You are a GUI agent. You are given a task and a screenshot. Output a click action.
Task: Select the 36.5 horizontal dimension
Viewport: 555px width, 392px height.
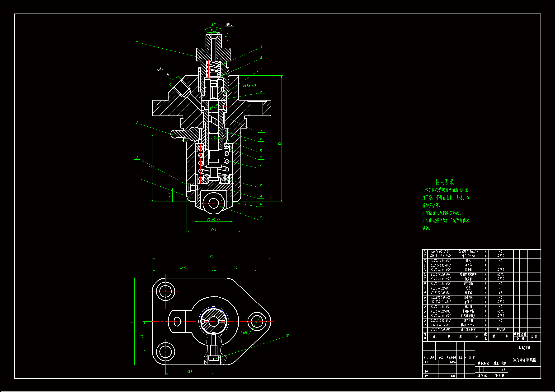189,372
